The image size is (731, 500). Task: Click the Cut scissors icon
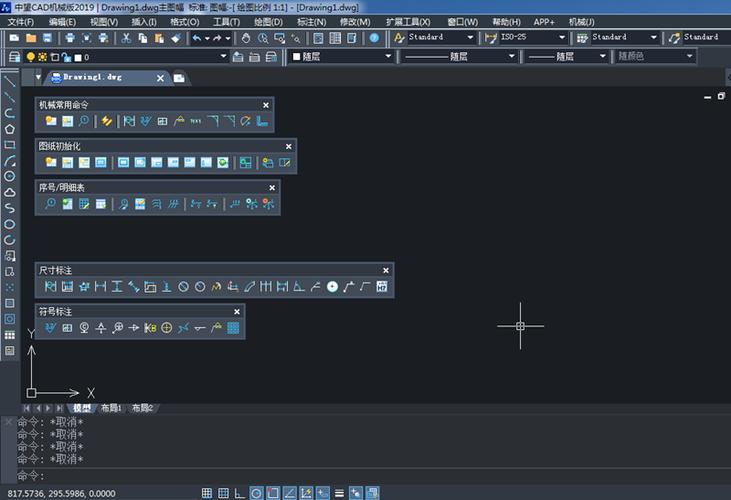[x=126, y=38]
